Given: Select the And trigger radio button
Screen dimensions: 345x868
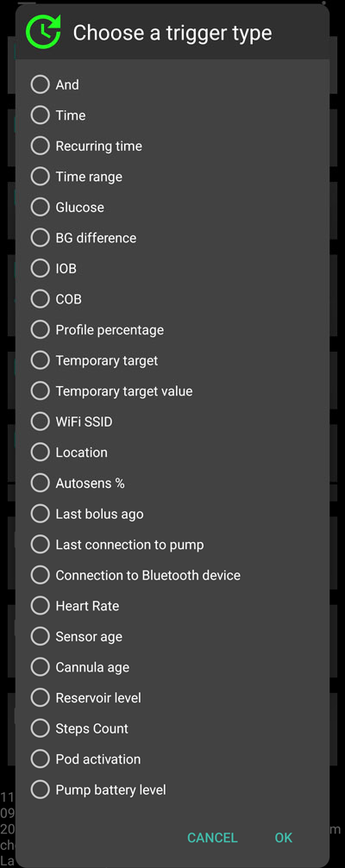Looking at the screenshot, I should [x=41, y=84].
